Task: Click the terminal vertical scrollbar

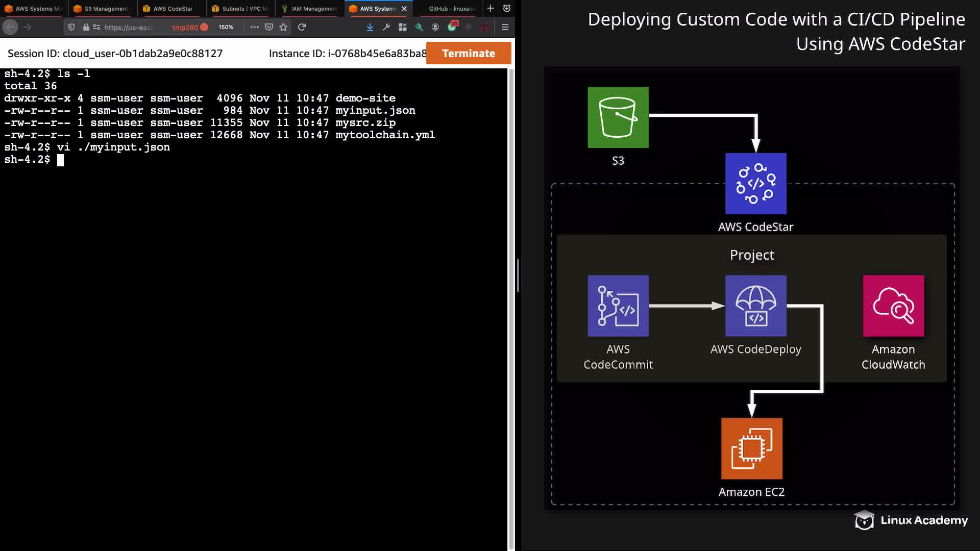Action: [x=511, y=306]
